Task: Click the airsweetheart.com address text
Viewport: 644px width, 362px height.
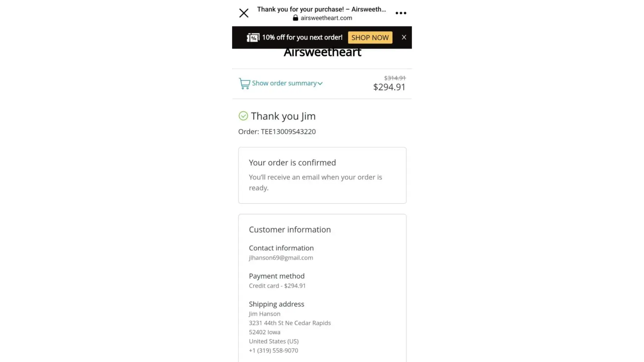Action: (326, 18)
